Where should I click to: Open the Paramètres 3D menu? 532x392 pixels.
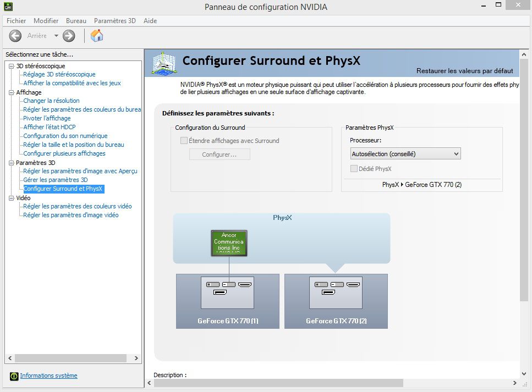tap(114, 21)
